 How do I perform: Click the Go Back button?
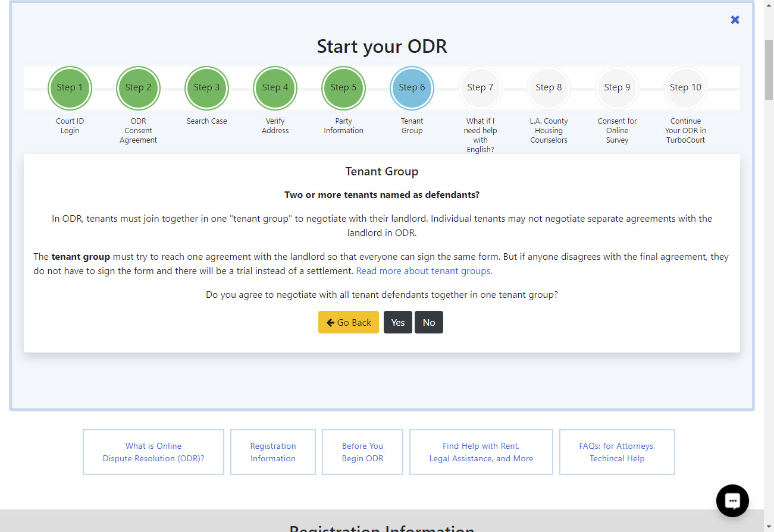348,322
